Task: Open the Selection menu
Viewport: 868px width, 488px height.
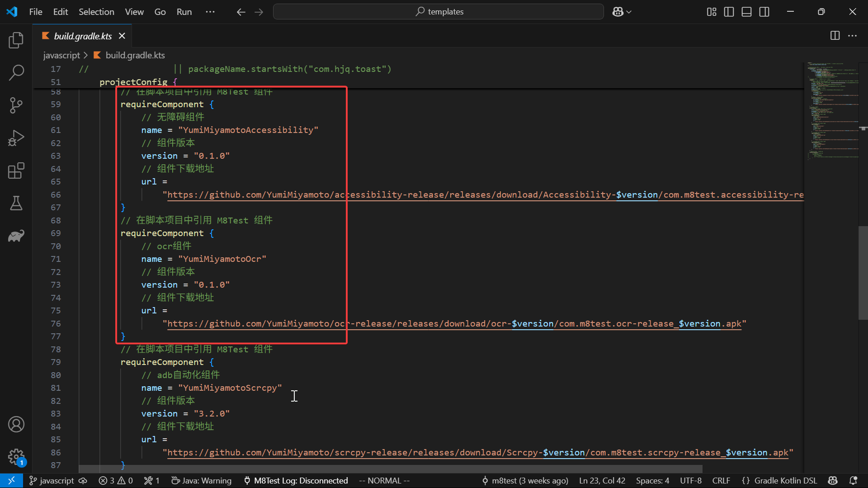Action: (x=96, y=12)
